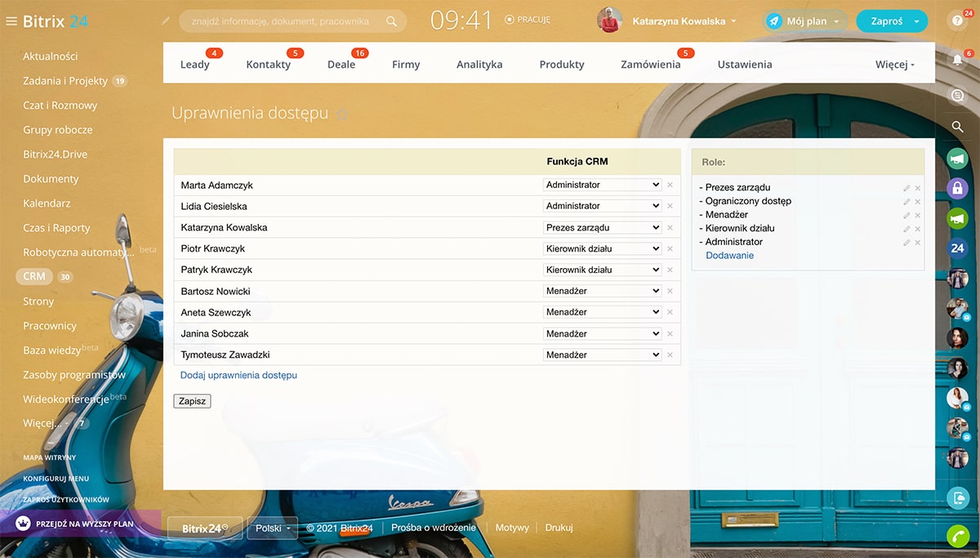Open the chat bubble icon in right sidebar

pyautogui.click(x=957, y=96)
